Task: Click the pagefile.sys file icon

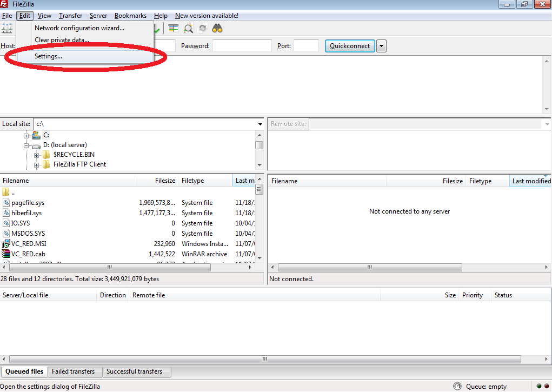Action: pos(6,203)
